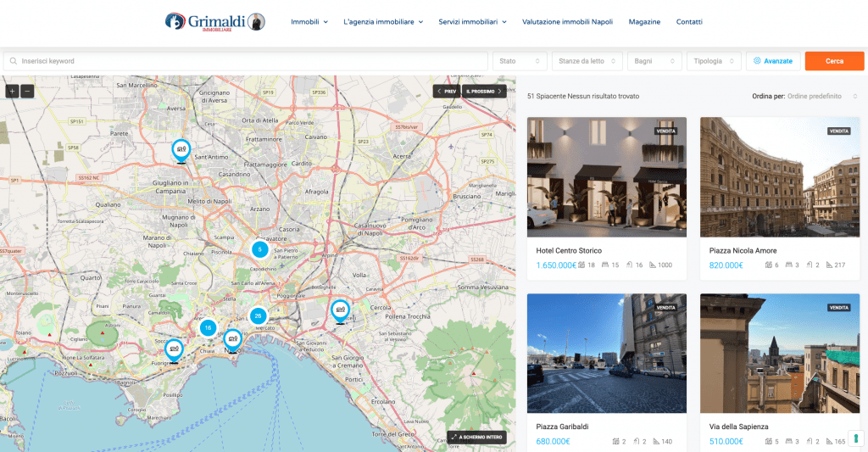This screenshot has width=868, height=452.
Task: Open Piazza Garibaldi listing photo
Action: [x=607, y=354]
